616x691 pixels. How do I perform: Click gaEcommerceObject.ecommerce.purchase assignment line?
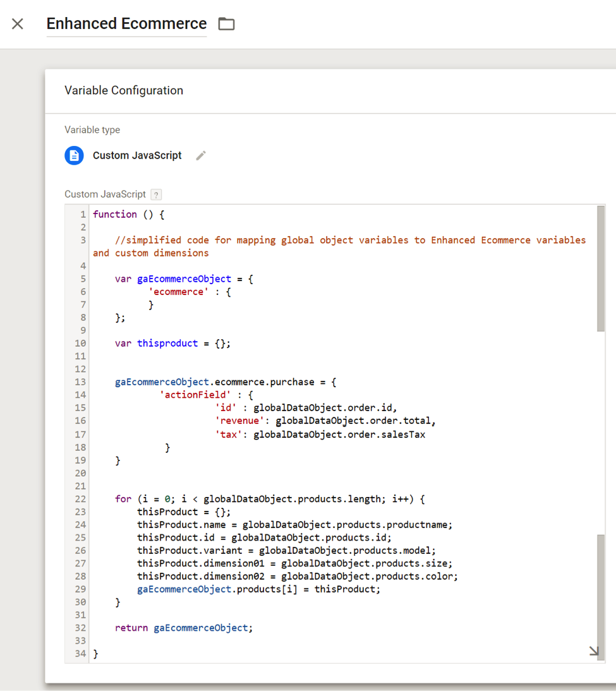click(226, 382)
